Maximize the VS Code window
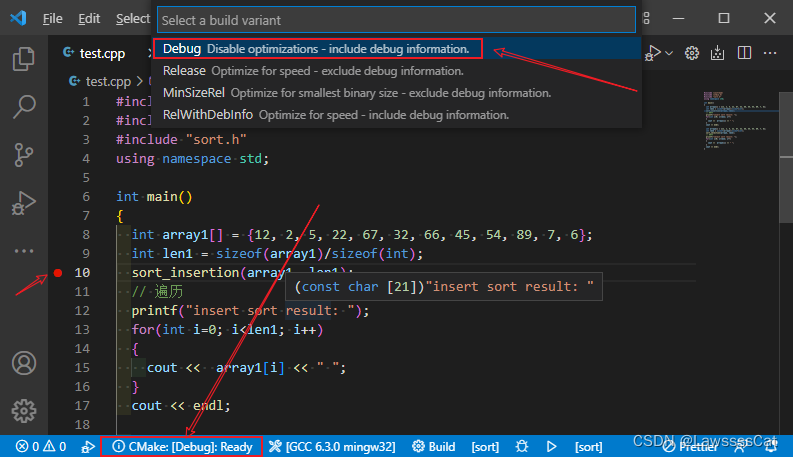The width and height of the screenshot is (793, 457). coord(724,18)
